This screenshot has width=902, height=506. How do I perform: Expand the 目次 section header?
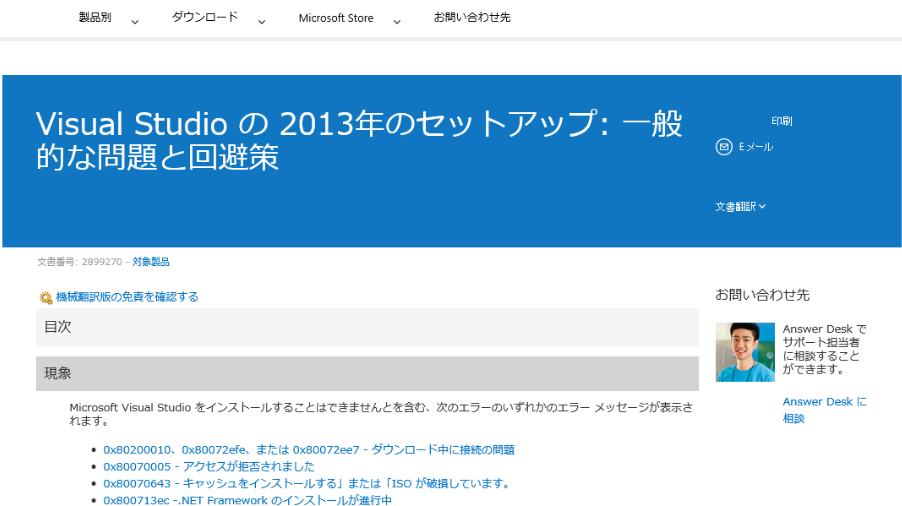(367, 327)
